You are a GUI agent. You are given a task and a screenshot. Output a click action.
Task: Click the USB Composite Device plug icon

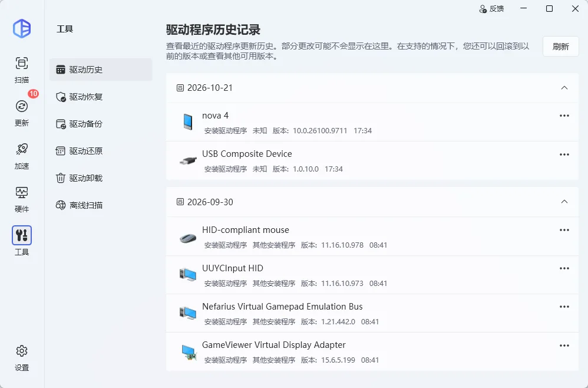tap(188, 160)
